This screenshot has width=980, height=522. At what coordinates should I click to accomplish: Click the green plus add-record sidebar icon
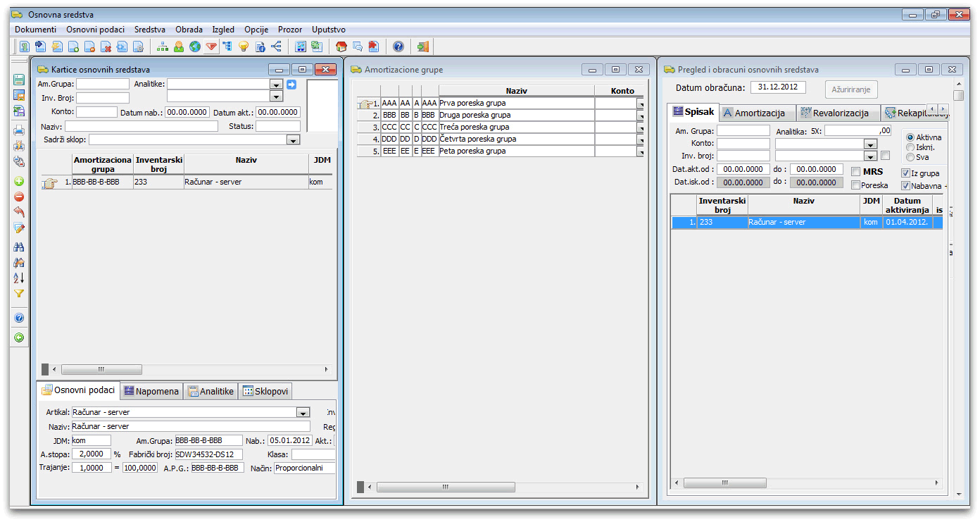[x=19, y=181]
